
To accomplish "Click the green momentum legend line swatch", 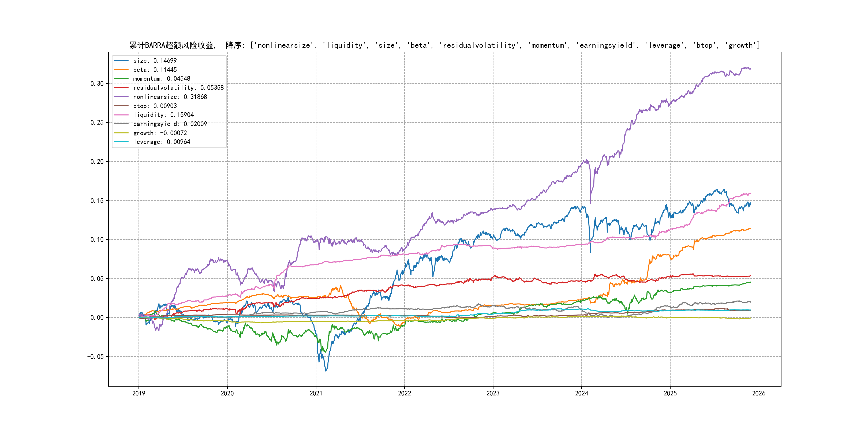I will [121, 78].
